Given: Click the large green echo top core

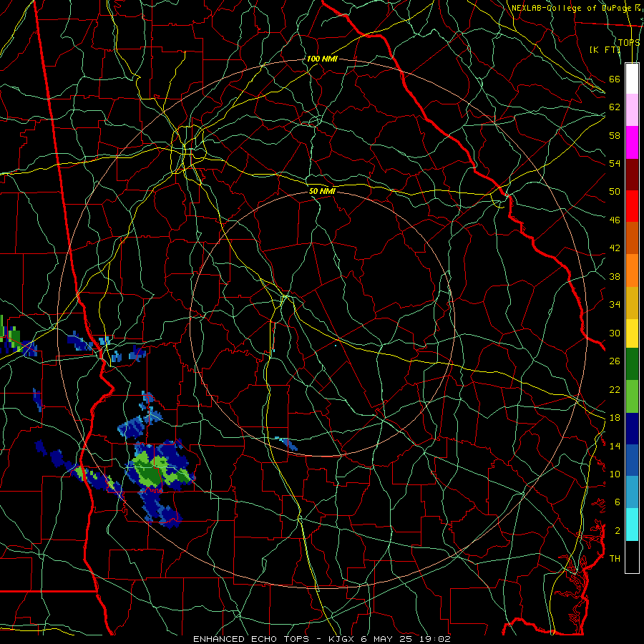Looking at the screenshot, I should (x=150, y=473).
